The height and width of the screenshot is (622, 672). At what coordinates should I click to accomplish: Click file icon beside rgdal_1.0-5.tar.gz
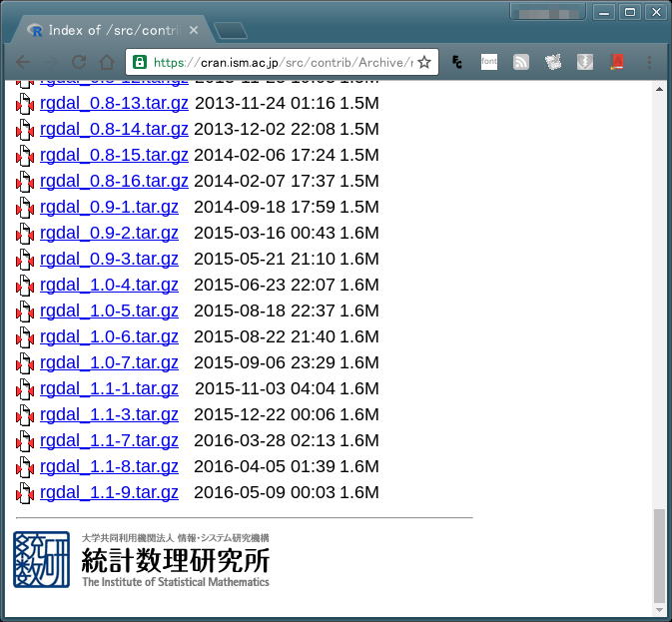point(25,311)
